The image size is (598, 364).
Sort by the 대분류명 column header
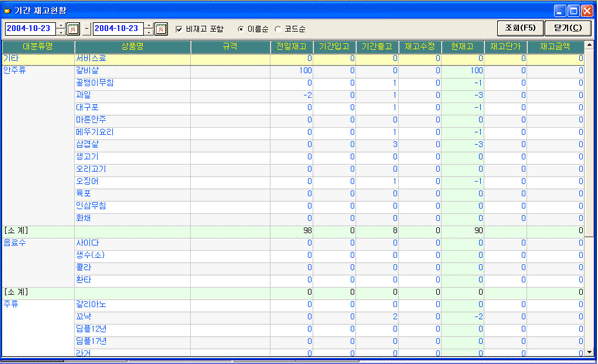click(x=38, y=47)
